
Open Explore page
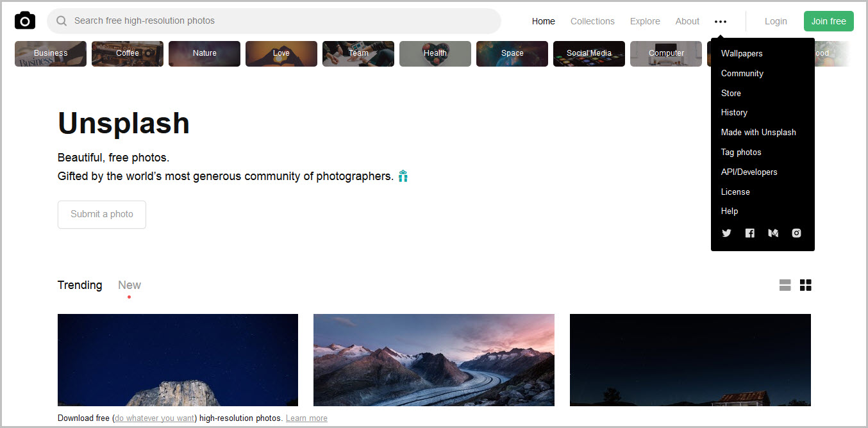pyautogui.click(x=645, y=21)
